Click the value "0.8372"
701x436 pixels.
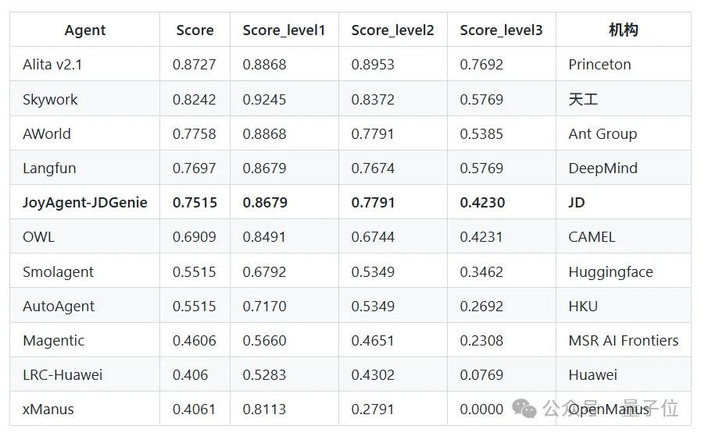[x=373, y=99]
